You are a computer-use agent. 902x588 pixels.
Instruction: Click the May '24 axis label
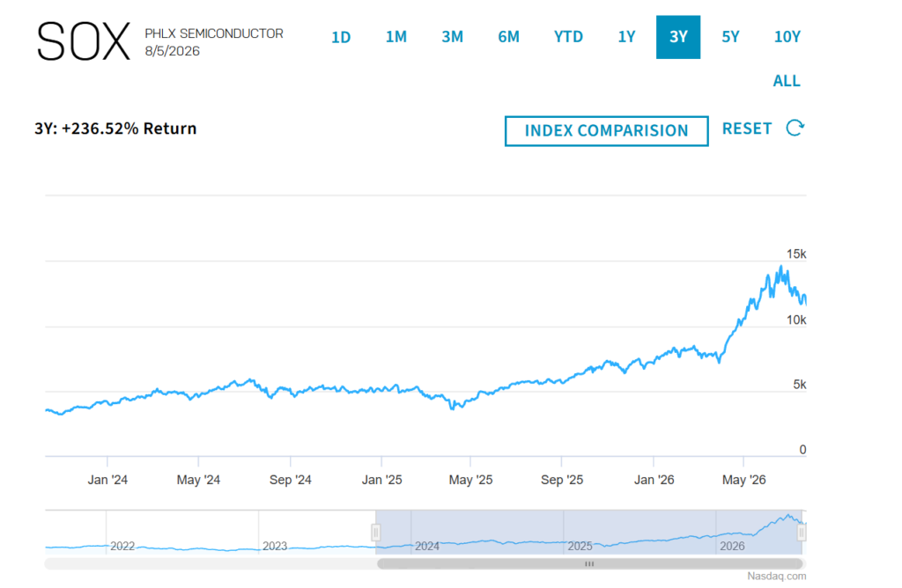(x=198, y=480)
